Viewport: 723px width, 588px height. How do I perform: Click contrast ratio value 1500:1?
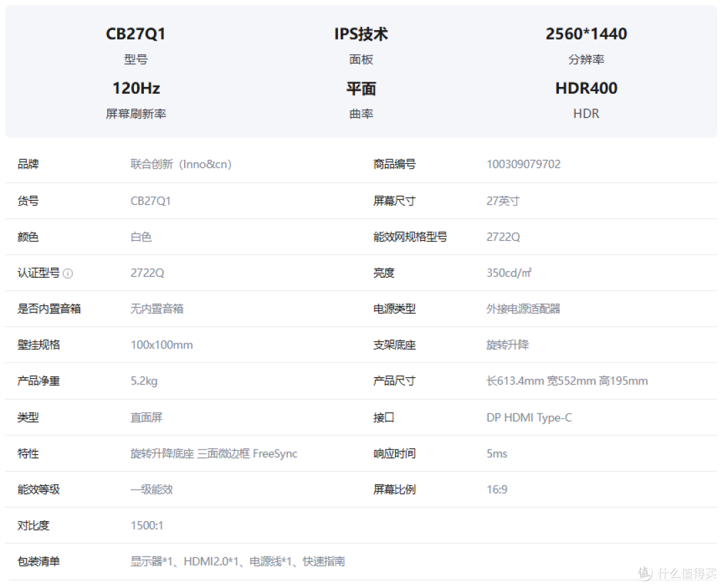tap(147, 525)
